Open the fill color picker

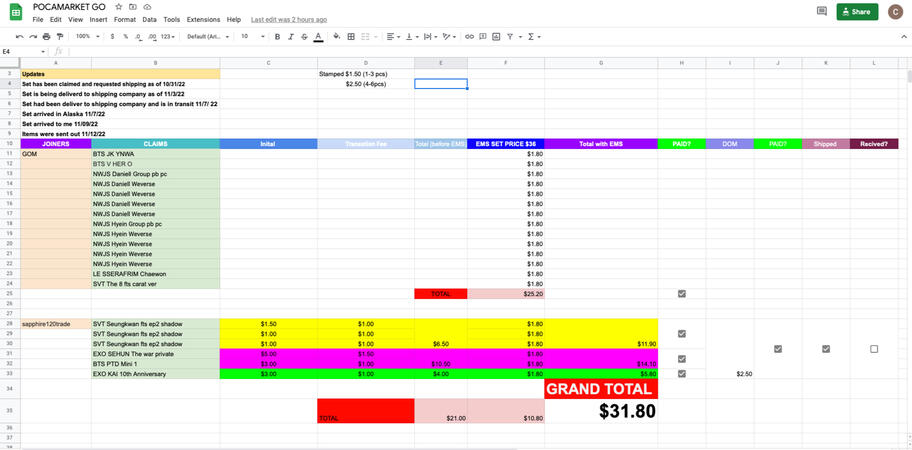[x=337, y=36]
